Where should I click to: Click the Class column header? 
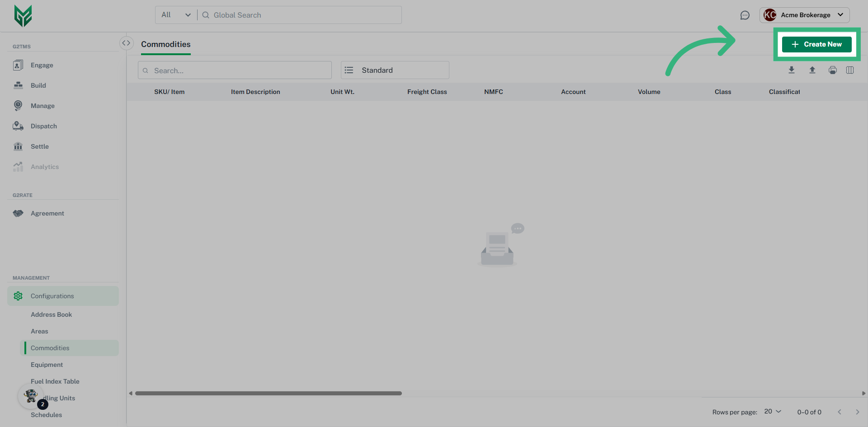click(x=723, y=92)
